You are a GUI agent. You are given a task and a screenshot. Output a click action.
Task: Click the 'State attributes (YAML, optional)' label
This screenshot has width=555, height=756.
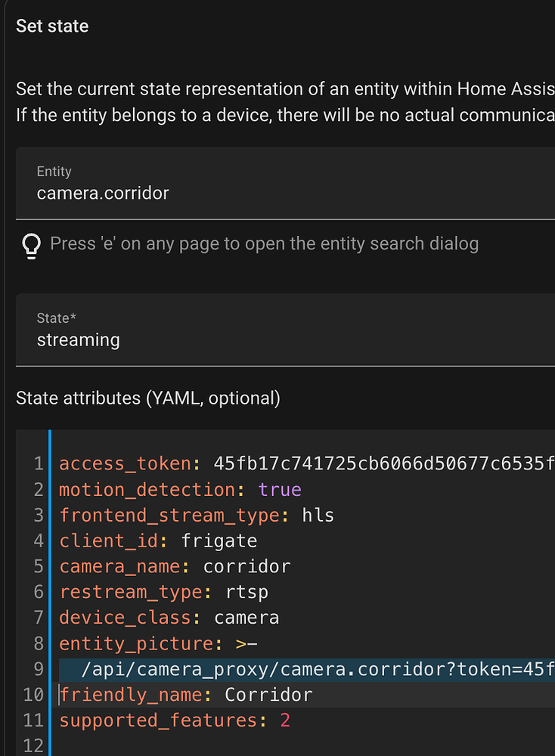148,398
